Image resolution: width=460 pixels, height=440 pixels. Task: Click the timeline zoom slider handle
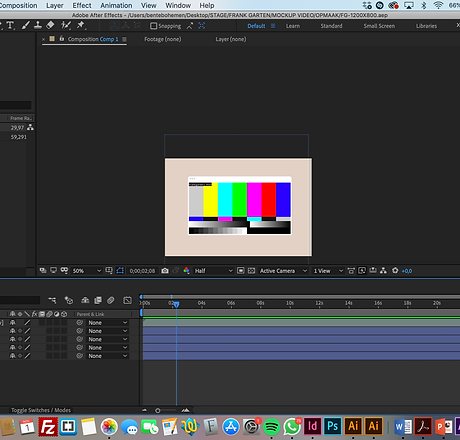click(158, 411)
